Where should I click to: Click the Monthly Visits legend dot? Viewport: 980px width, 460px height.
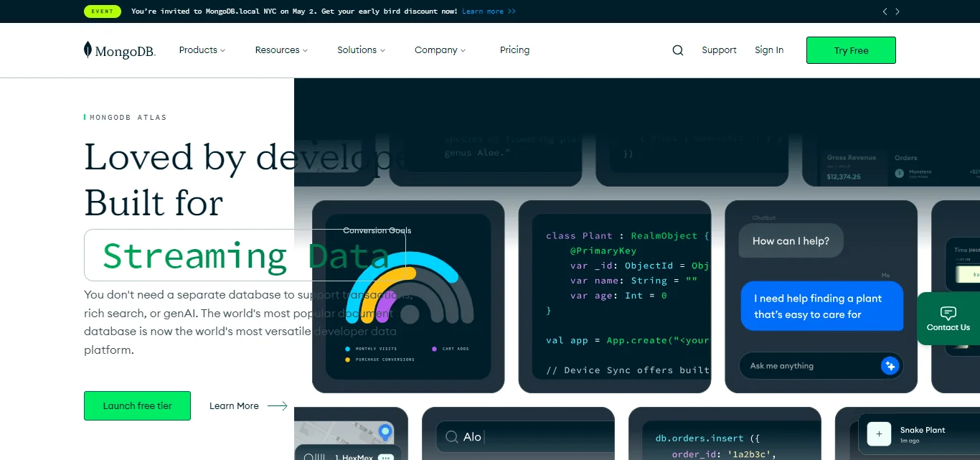pyautogui.click(x=348, y=349)
